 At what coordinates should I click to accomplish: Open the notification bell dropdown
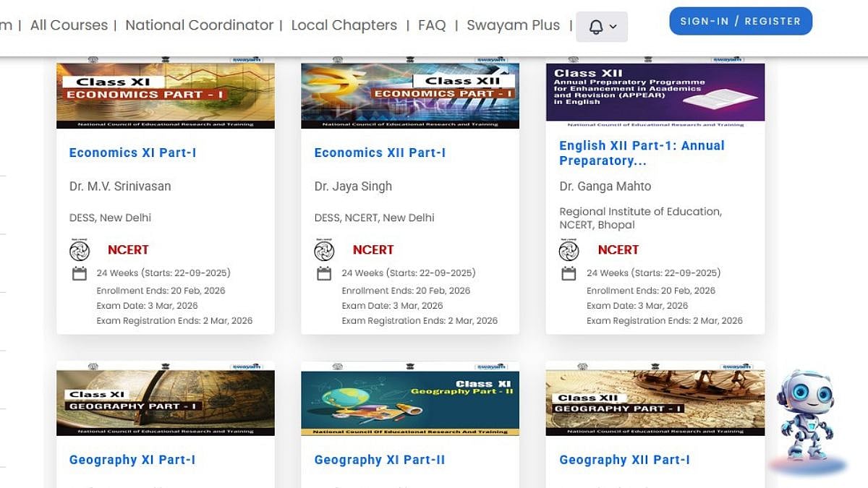pyautogui.click(x=602, y=27)
